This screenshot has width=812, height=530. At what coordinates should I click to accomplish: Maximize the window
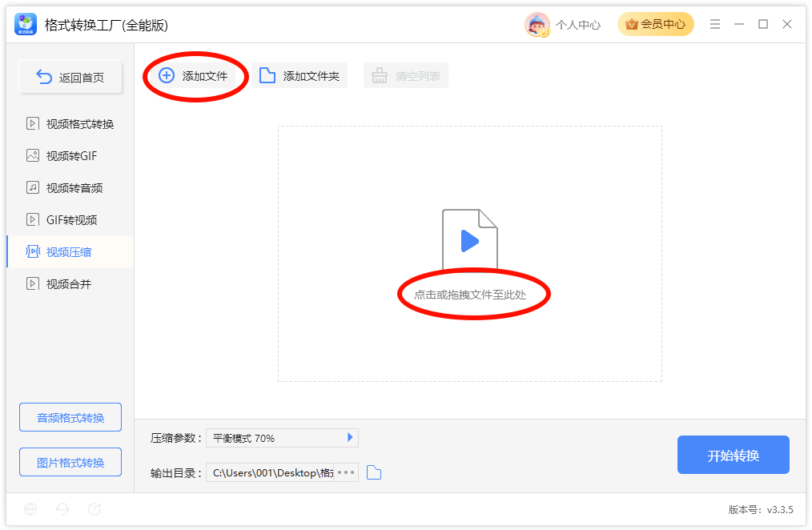[x=763, y=24]
